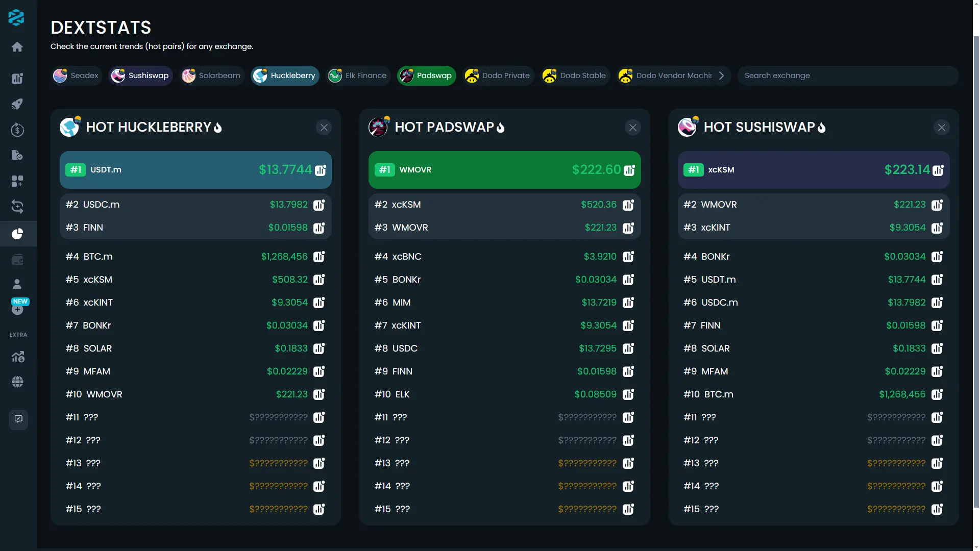
Task: Open chart icon for Huckleberry SOLAR
Action: pos(319,348)
